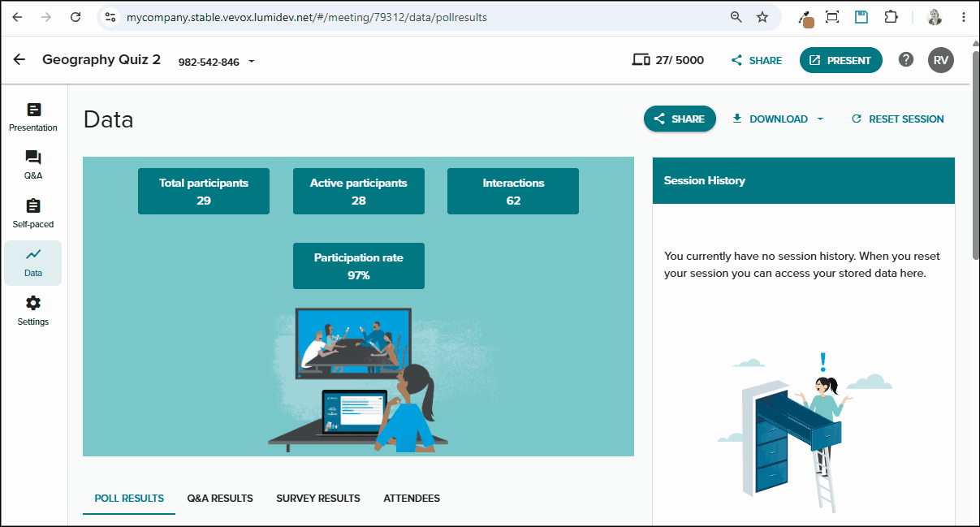
Task: Click the back arrow beside Geography Quiz 2
Action: pyautogui.click(x=19, y=60)
